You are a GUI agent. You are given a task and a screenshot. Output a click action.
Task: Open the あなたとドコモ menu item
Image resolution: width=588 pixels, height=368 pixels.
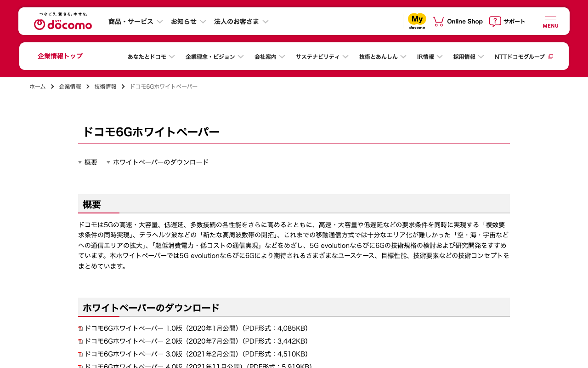[x=147, y=57]
